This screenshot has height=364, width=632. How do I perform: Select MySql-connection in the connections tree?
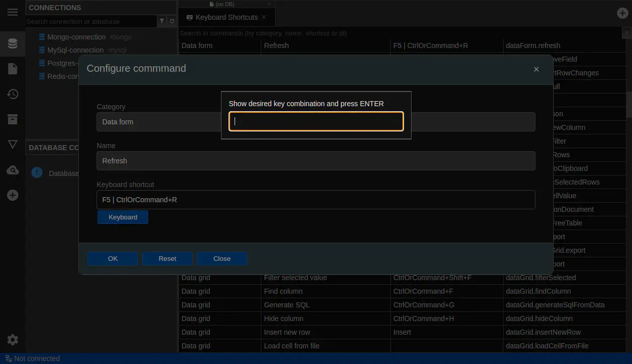click(x=75, y=50)
